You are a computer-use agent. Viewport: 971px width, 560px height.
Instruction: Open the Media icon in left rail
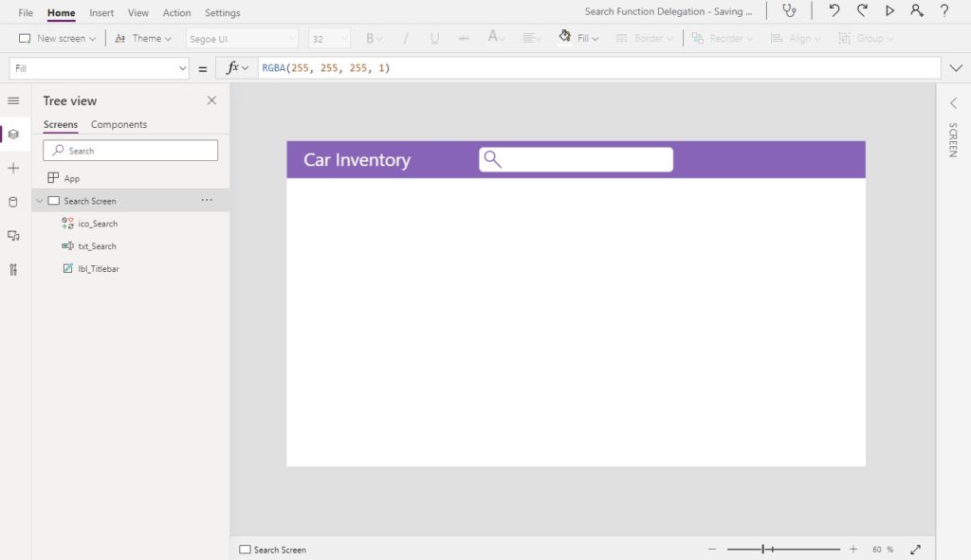pos(13,236)
